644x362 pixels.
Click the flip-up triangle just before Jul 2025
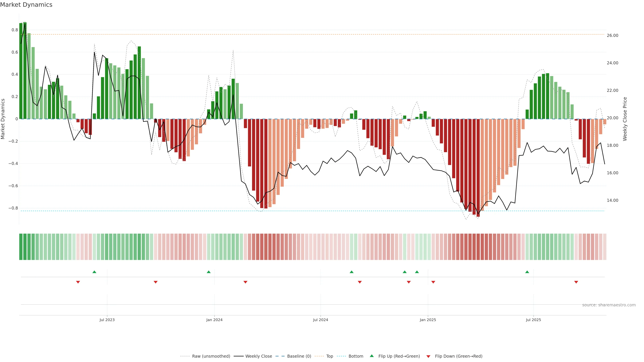pyautogui.click(x=527, y=272)
